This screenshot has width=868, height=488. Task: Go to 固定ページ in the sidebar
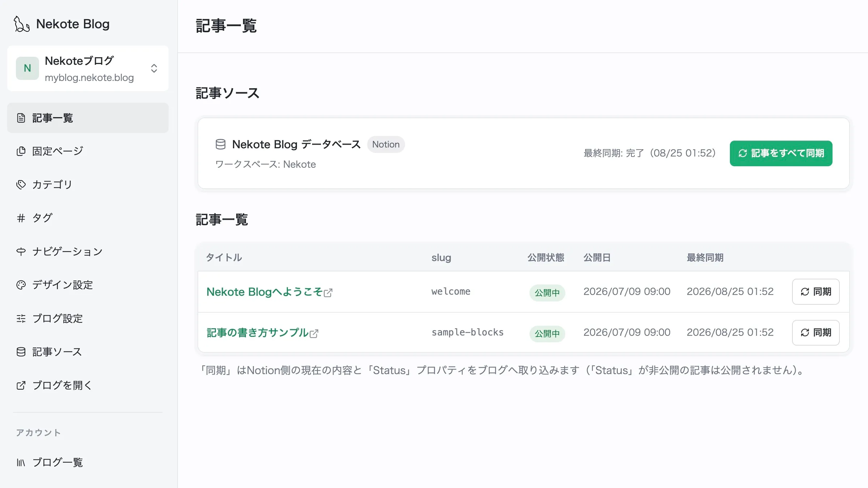88,151
